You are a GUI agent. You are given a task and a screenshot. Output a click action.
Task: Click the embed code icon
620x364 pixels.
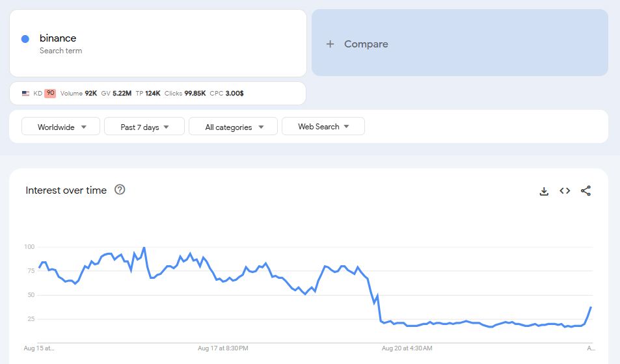565,191
